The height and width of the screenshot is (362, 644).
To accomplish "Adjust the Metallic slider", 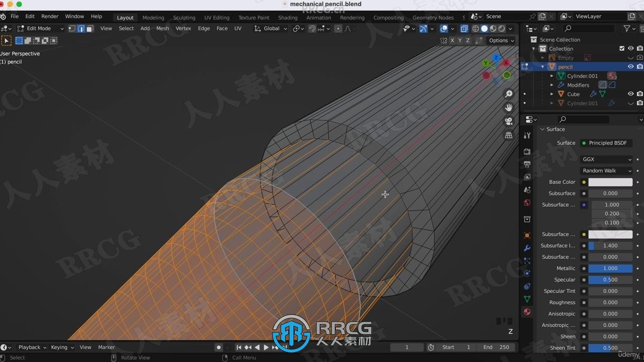I will 610,268.
